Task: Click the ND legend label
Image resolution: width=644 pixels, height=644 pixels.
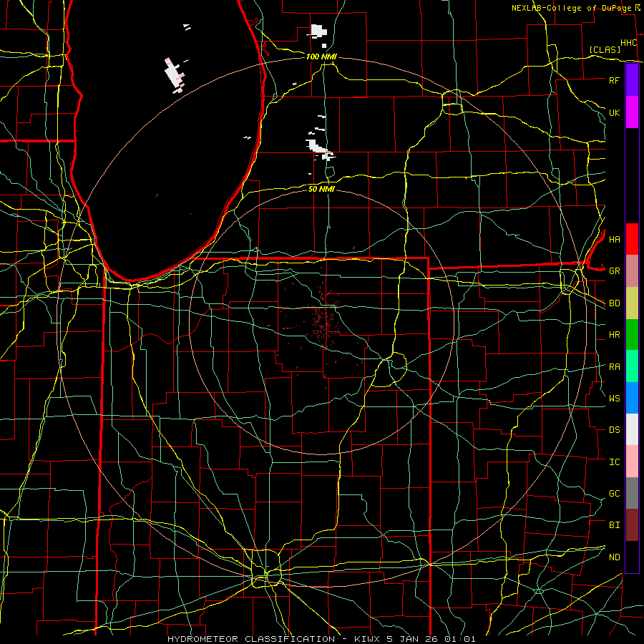Action: pyautogui.click(x=614, y=557)
